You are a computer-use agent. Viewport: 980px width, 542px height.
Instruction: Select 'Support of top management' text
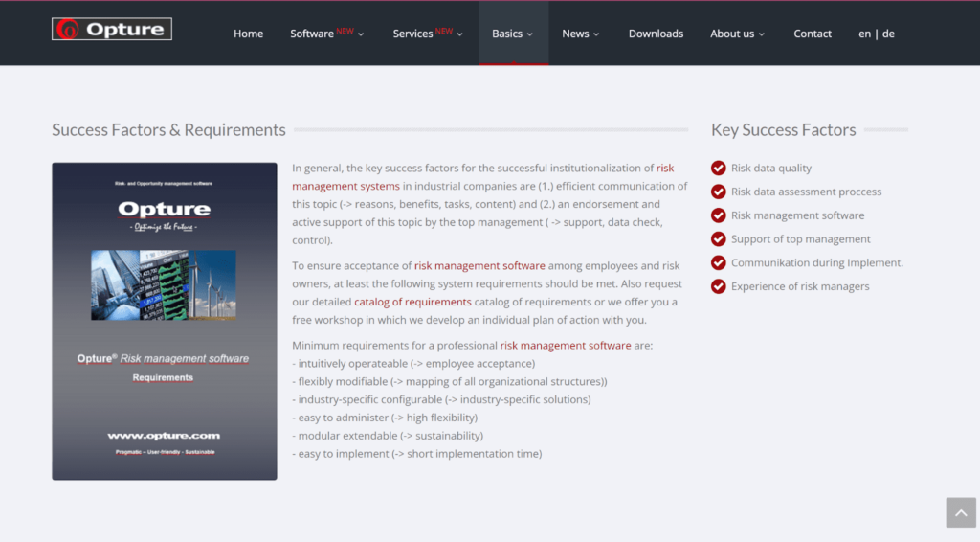pos(801,239)
